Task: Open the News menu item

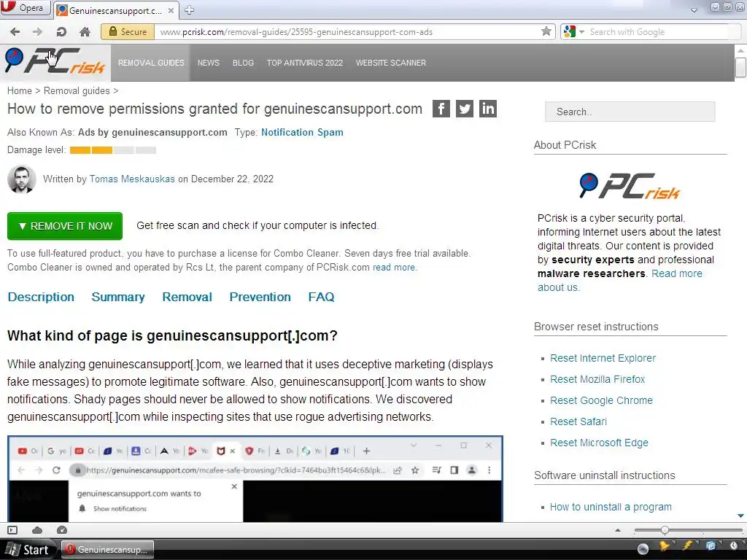Action: point(209,63)
